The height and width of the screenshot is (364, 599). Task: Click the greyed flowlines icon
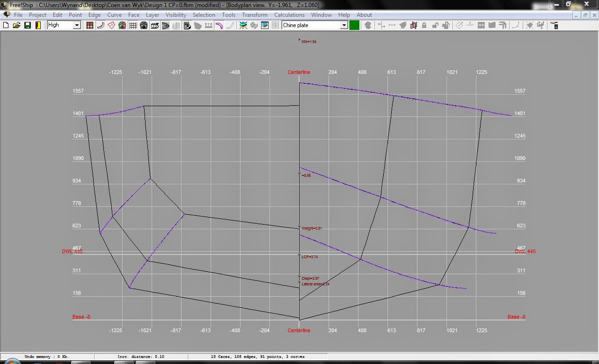198,25
